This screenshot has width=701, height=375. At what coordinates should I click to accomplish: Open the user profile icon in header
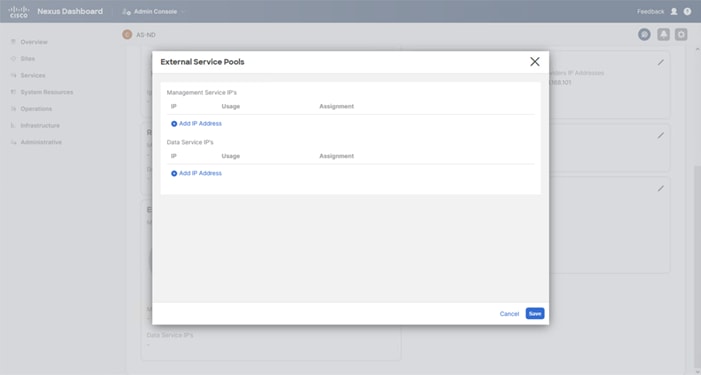click(x=674, y=12)
